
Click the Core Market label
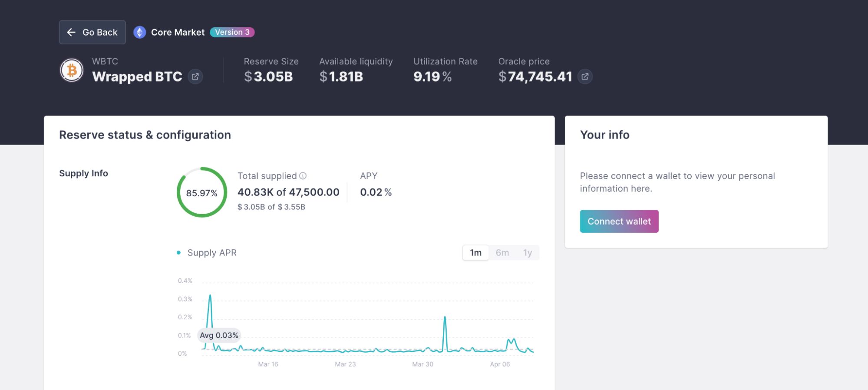[x=178, y=32]
